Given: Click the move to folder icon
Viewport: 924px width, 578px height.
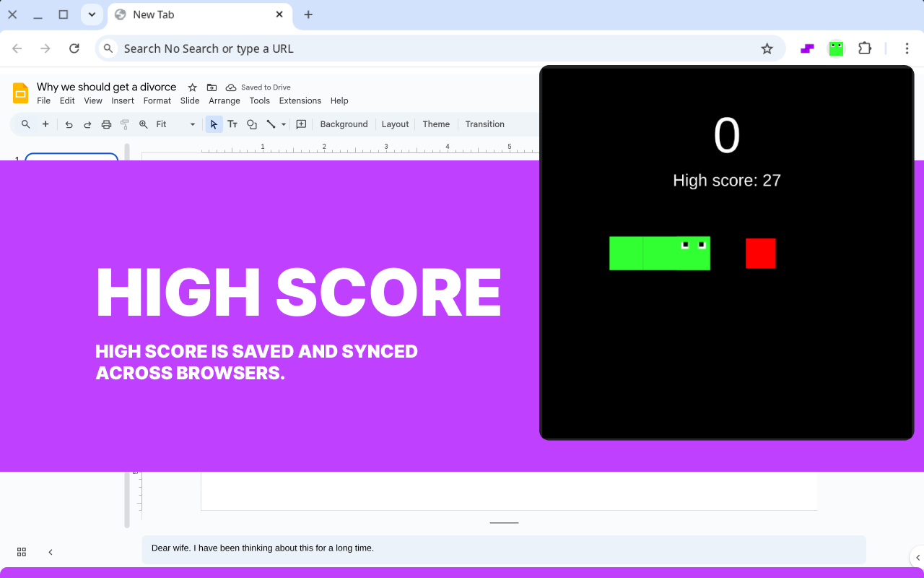Looking at the screenshot, I should (x=212, y=87).
